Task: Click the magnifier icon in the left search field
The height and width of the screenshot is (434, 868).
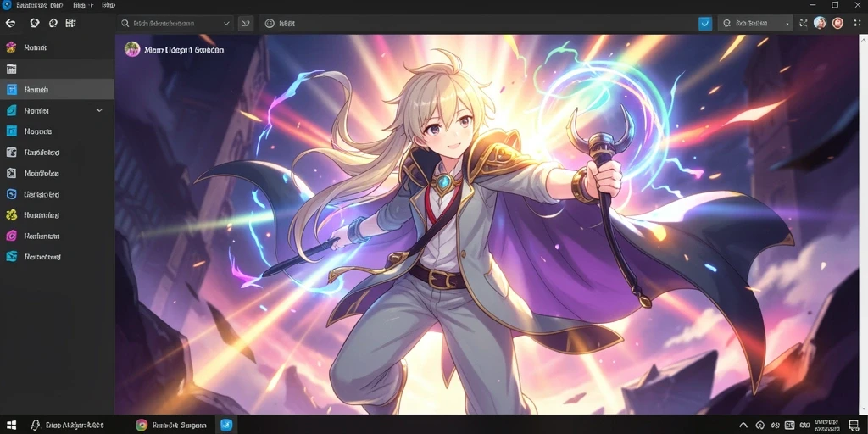Action: [x=125, y=23]
